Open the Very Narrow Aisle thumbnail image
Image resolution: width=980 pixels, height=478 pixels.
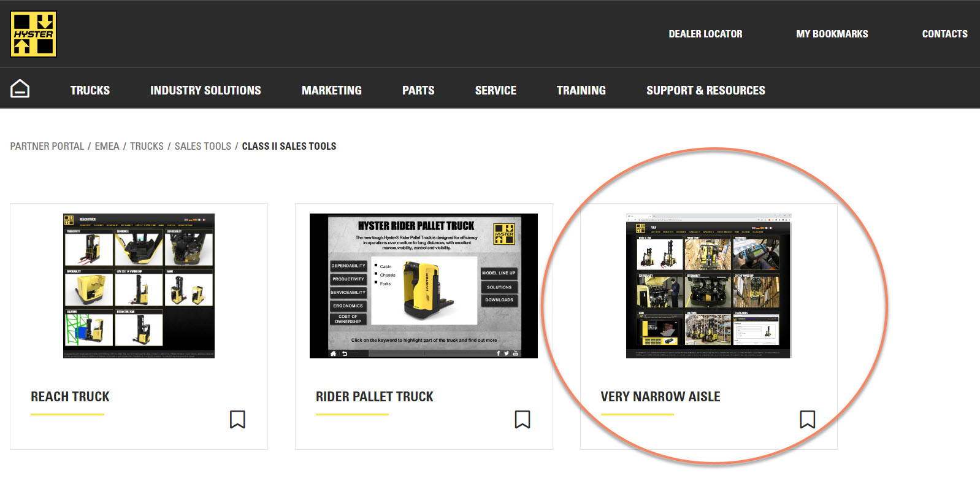pos(709,286)
